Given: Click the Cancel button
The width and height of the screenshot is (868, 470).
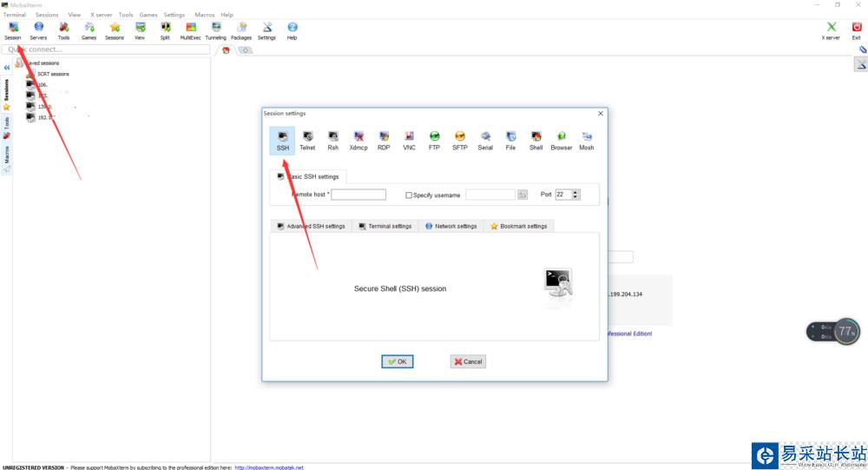Looking at the screenshot, I should tap(468, 361).
